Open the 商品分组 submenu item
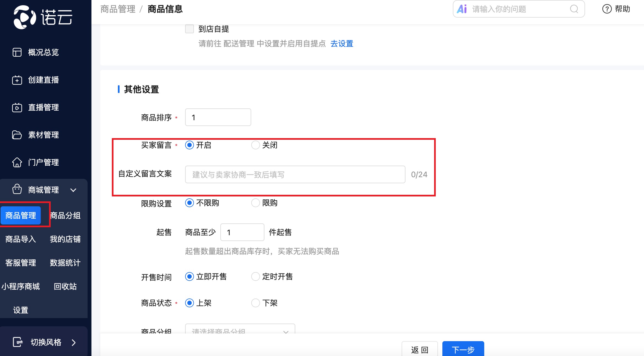This screenshot has width=644, height=356. point(65,215)
